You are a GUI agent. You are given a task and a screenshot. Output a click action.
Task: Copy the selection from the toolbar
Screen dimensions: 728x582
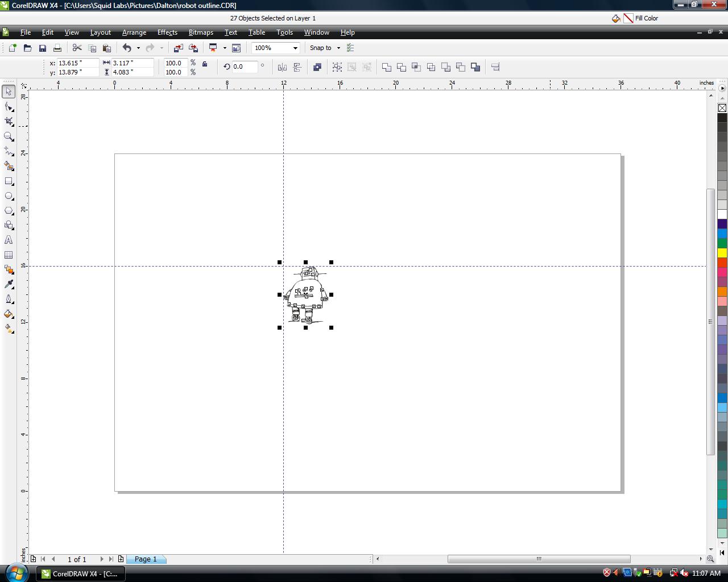pos(92,48)
